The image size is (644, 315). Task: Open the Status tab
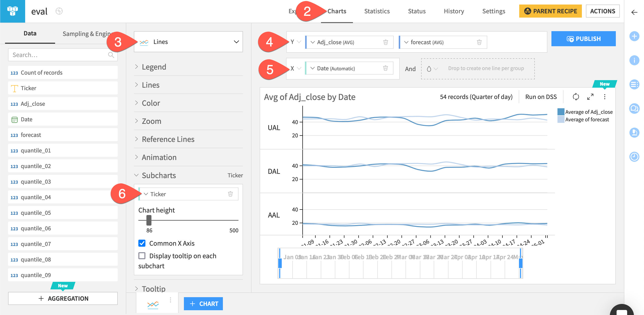click(x=417, y=11)
